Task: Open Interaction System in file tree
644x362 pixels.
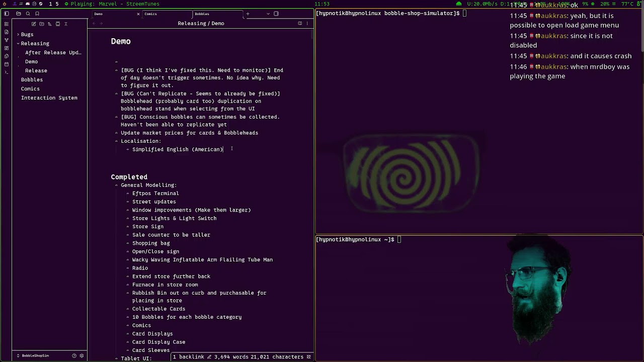Action: click(50, 98)
